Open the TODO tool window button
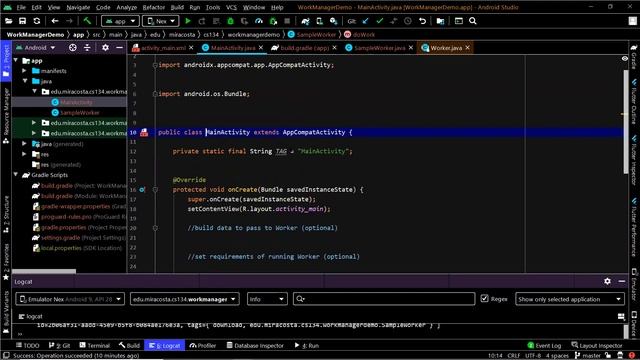The width and height of the screenshot is (640, 360). point(28,345)
